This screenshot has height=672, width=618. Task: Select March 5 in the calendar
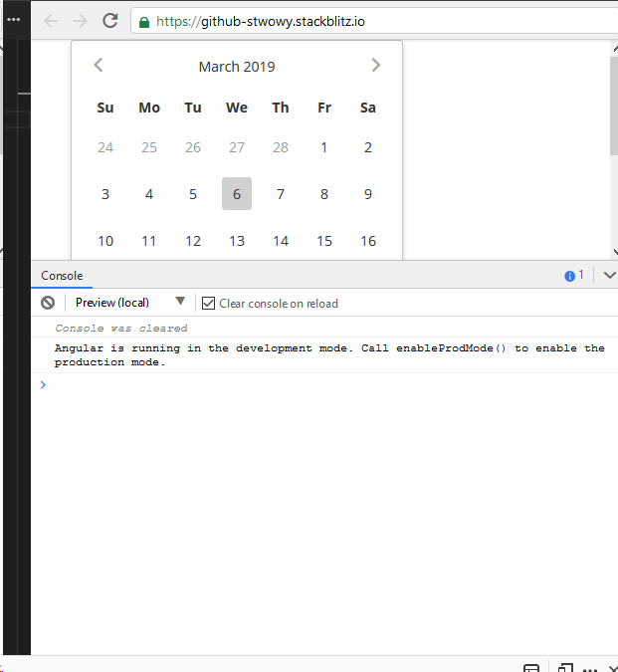click(x=193, y=194)
